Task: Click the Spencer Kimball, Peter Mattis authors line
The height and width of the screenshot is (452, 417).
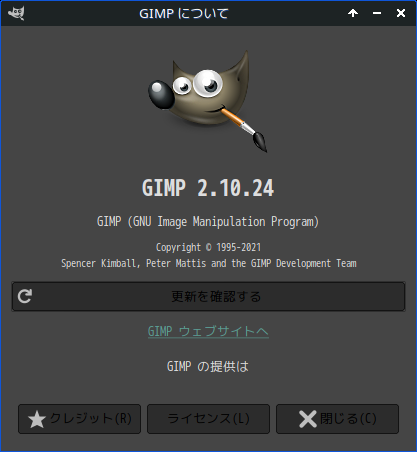Action: click(209, 263)
